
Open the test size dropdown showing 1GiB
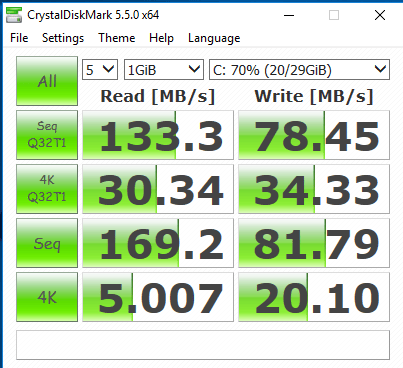coord(164,70)
